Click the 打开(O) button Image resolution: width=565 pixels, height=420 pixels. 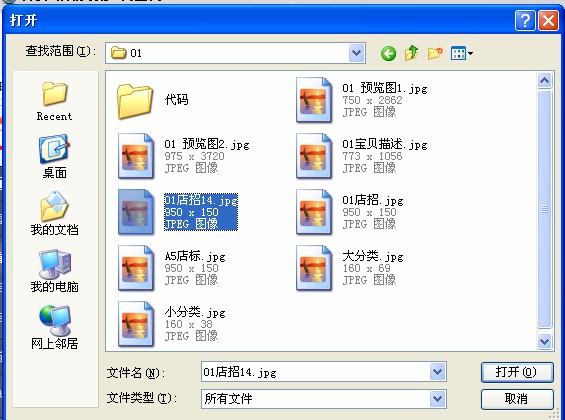517,372
